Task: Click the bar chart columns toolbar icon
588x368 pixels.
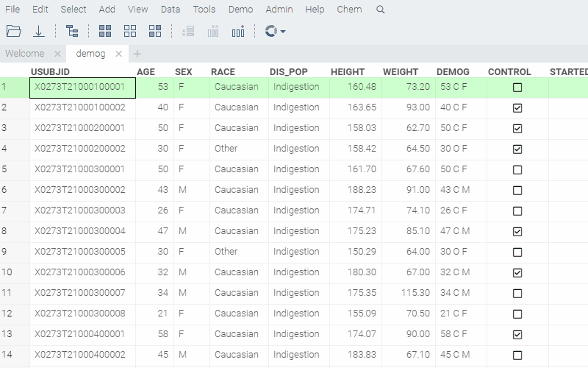Action: (x=238, y=31)
